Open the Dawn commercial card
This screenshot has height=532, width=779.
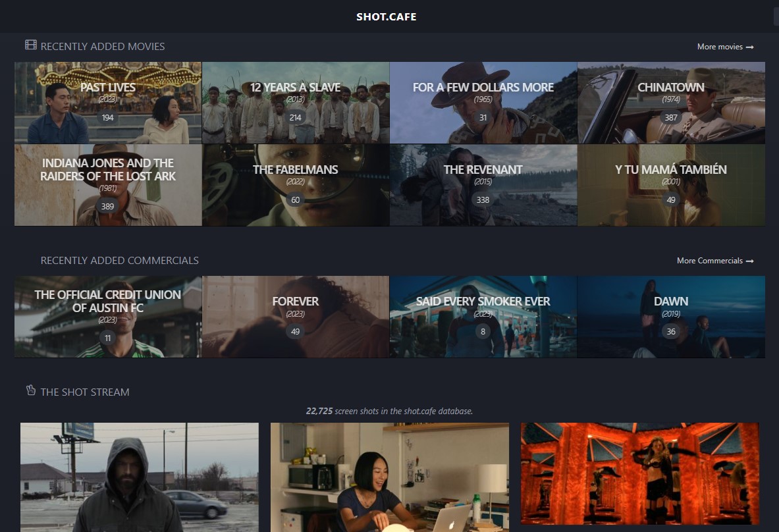point(671,317)
